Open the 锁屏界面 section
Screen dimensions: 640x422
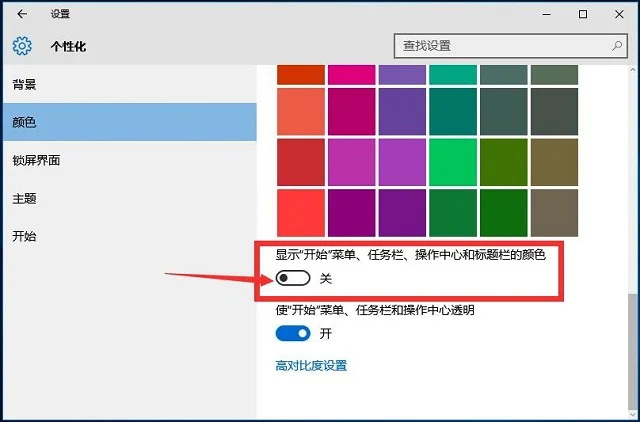click(130, 160)
